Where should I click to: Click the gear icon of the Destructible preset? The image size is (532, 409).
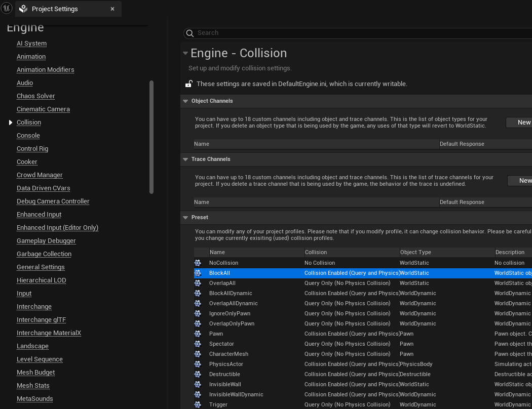coord(198,375)
